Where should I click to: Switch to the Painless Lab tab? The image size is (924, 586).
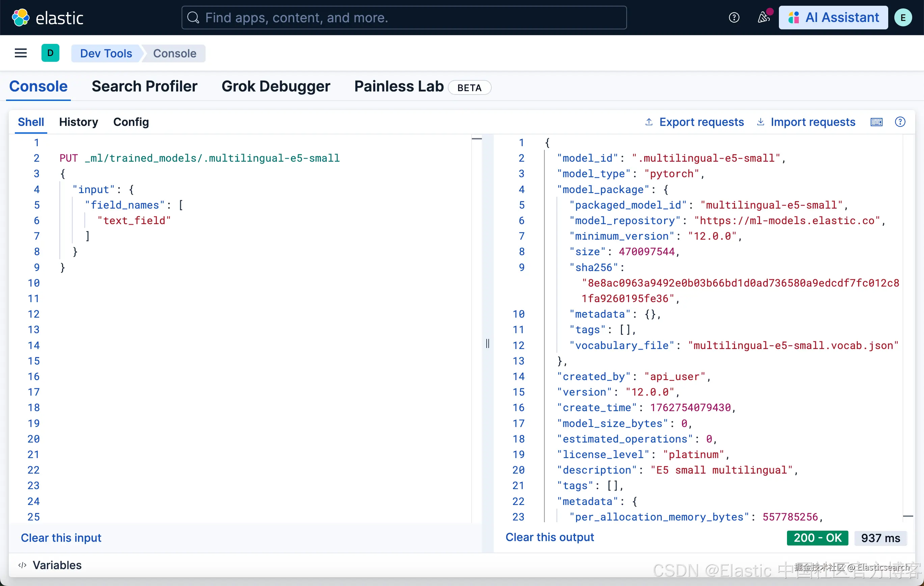pos(399,86)
